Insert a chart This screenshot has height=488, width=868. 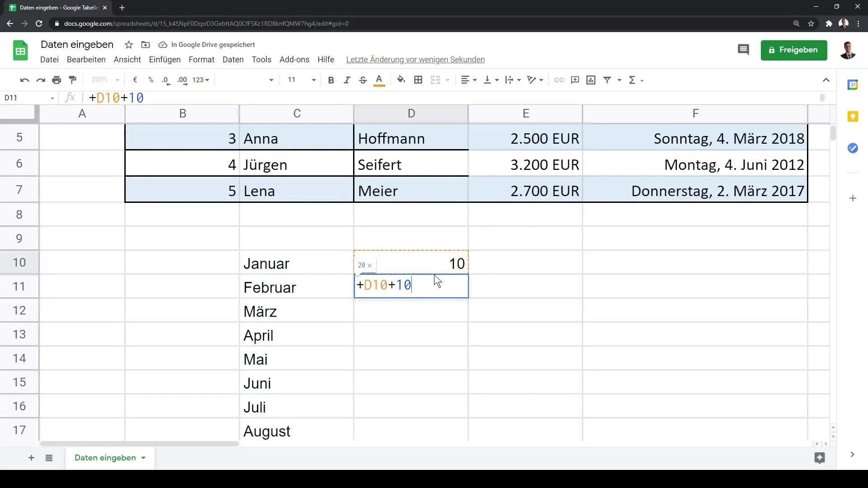[591, 80]
